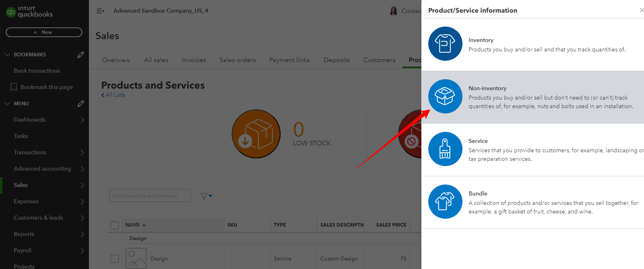Toggle the select-all checkbox in table header
The image size is (644, 269).
tap(115, 225)
